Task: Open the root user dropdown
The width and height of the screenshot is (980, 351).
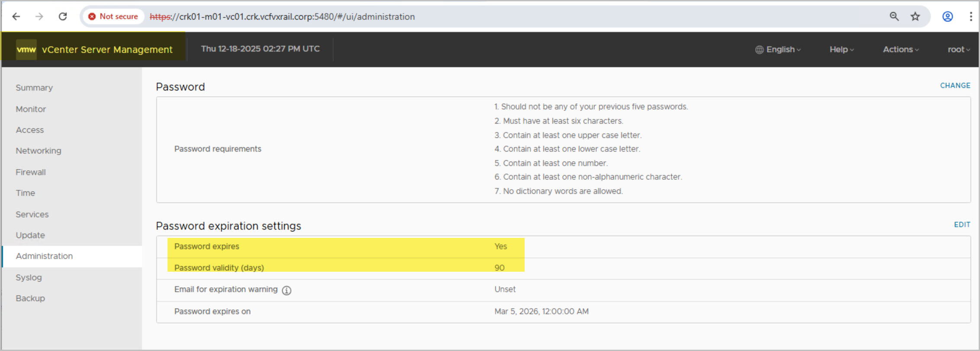Action: 958,49
